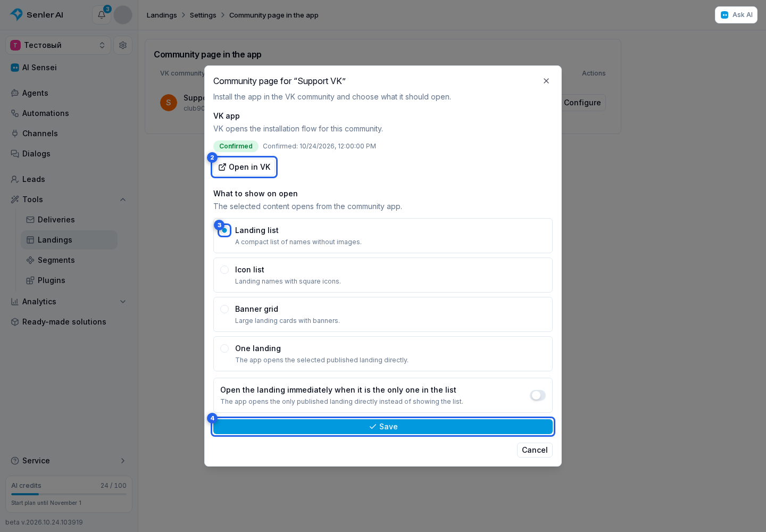Select the Landing list radio option
The width and height of the screenshot is (766, 532).
[224, 230]
